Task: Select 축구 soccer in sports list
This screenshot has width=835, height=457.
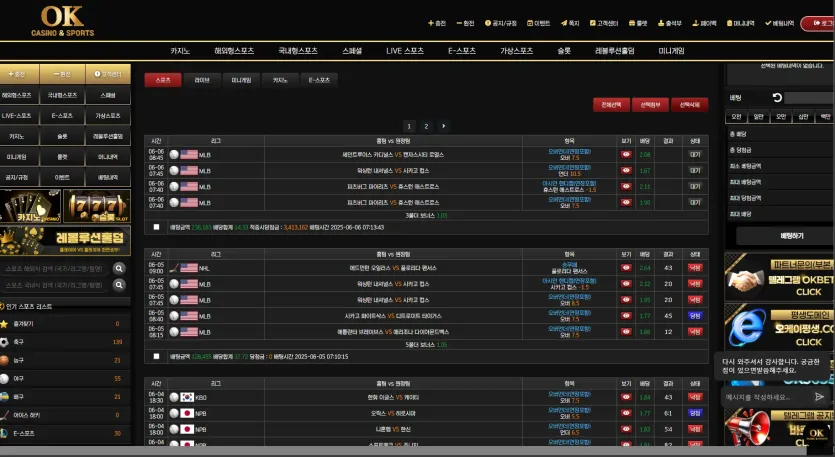Action: [65, 342]
